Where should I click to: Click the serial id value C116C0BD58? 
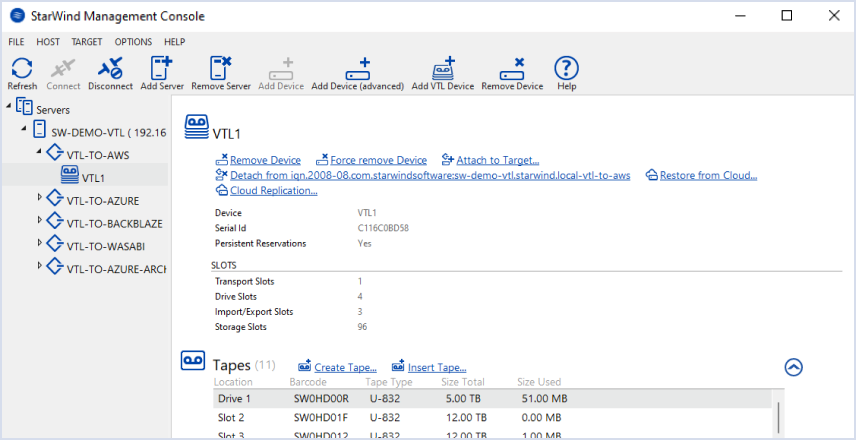[383, 228]
